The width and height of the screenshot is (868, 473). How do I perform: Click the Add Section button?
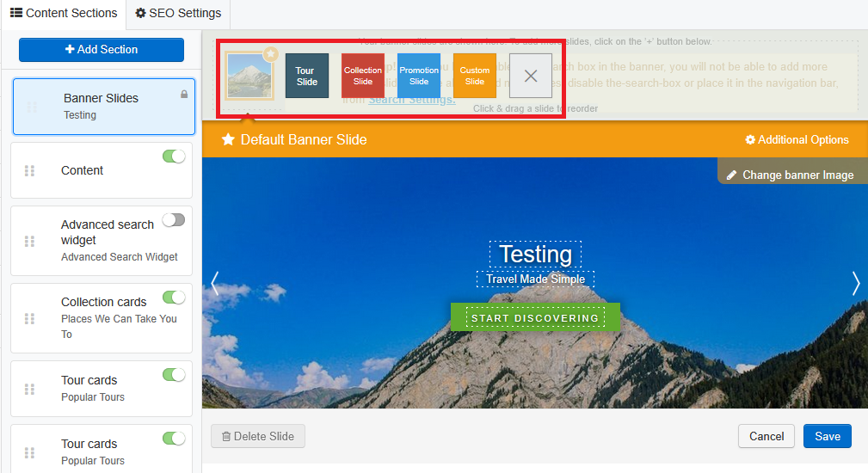click(x=102, y=50)
